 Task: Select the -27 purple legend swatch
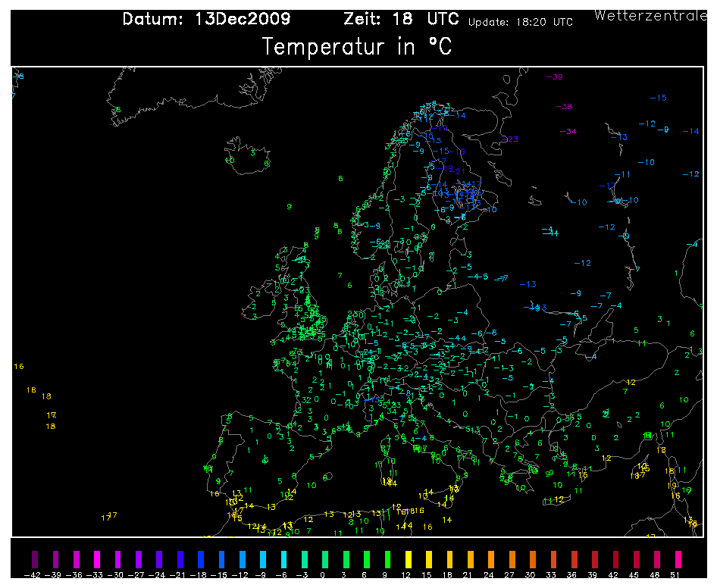(139, 559)
